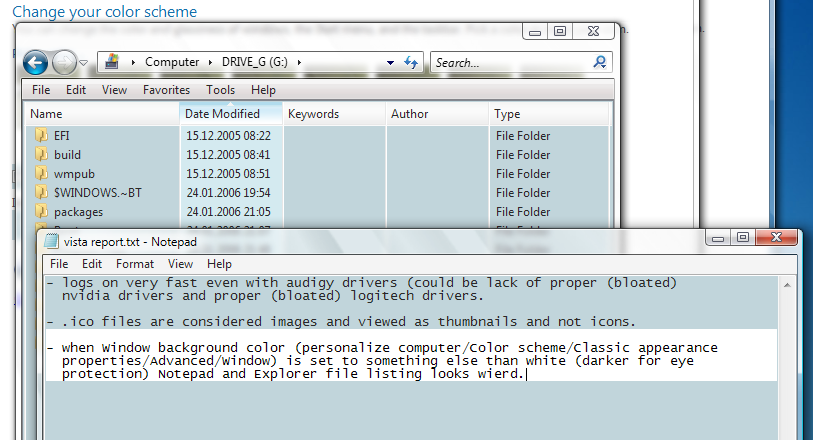813x440 pixels.
Task: Sort by Name column header
Action: tap(102, 113)
